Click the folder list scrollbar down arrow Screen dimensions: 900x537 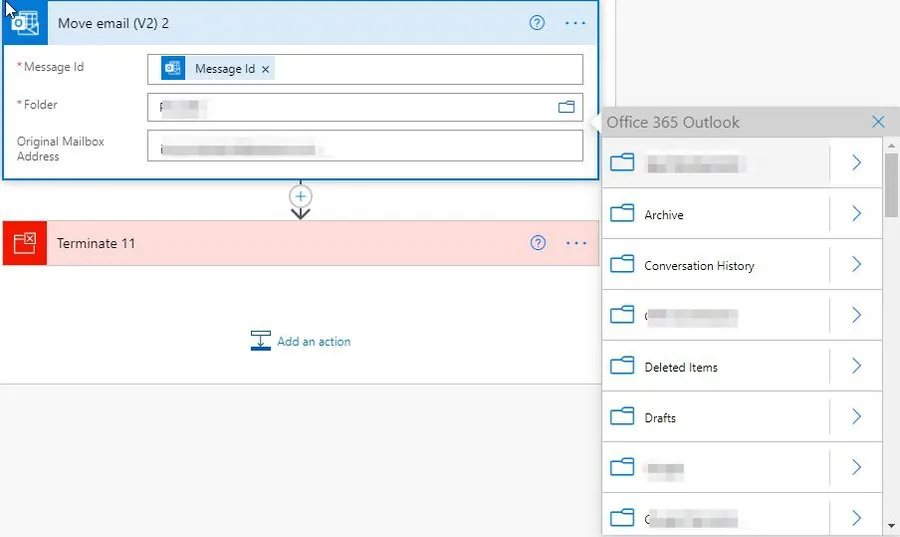[x=891, y=525]
